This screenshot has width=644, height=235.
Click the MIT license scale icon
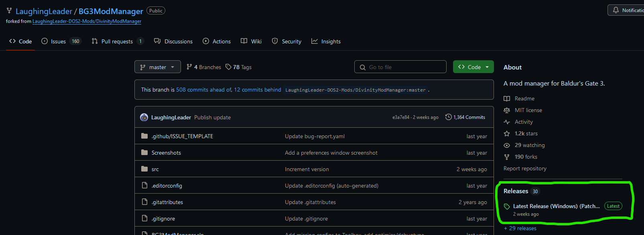[x=507, y=110]
